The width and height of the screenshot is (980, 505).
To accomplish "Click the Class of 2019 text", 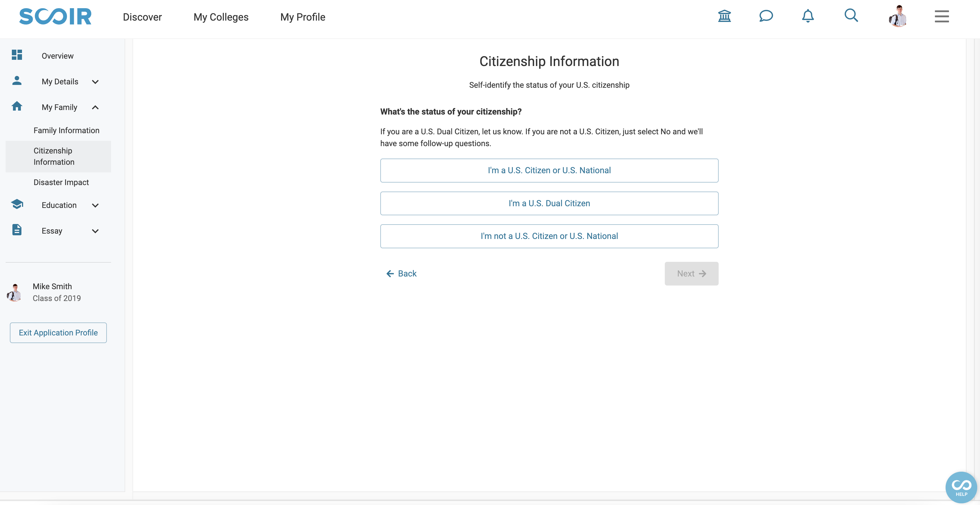I will 57,298.
